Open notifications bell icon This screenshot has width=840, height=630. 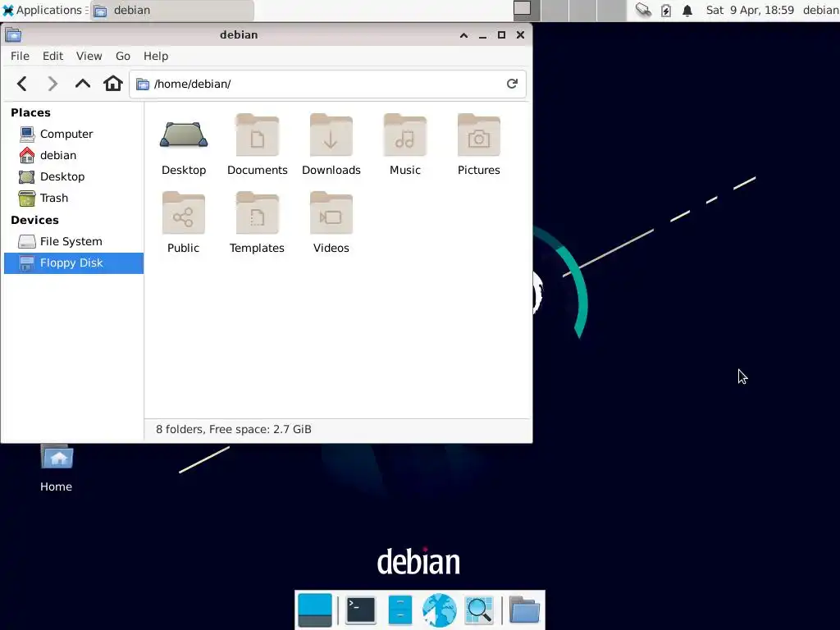click(687, 10)
